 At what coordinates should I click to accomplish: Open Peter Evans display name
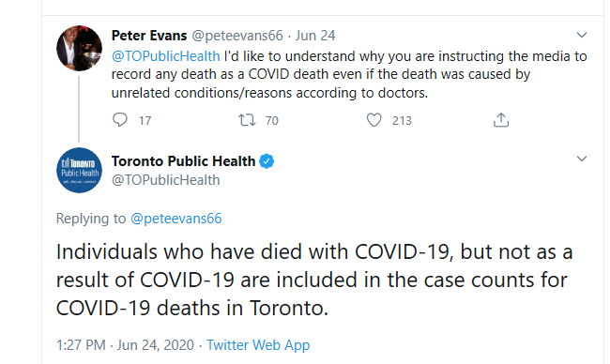point(149,36)
